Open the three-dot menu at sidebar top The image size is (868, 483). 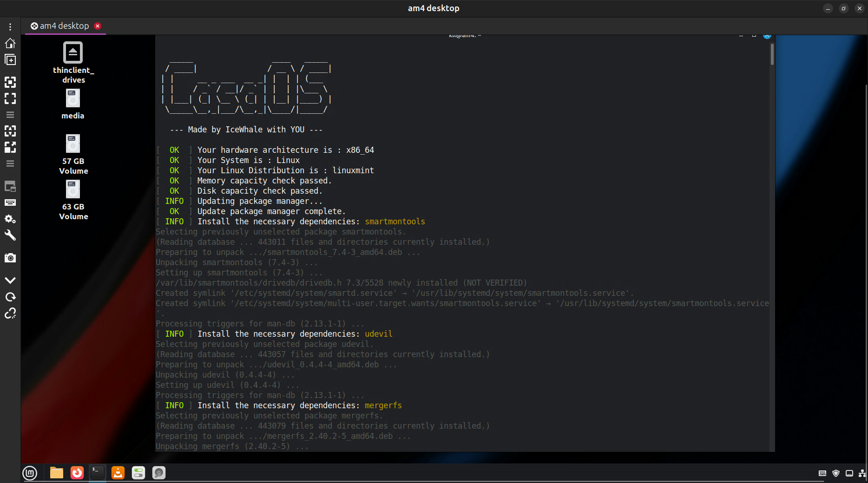pos(10,27)
